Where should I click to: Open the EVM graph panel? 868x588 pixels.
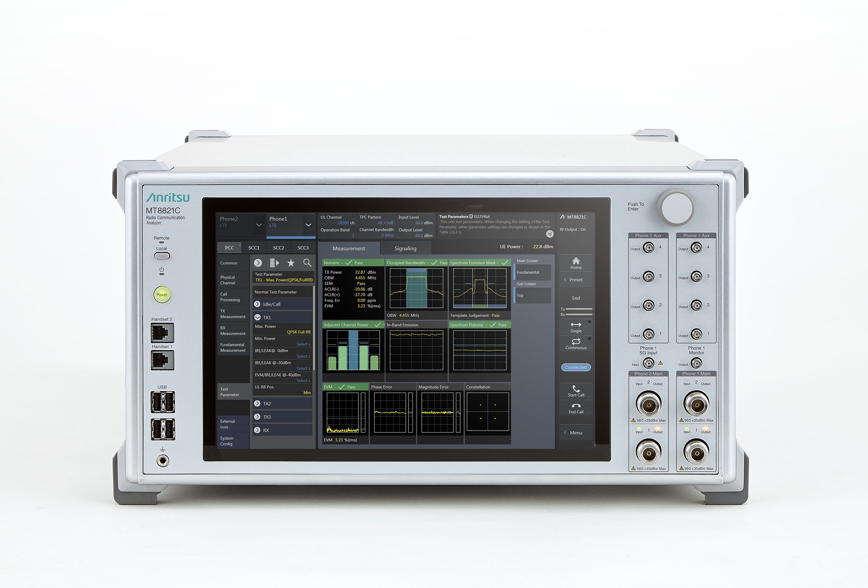(x=345, y=413)
